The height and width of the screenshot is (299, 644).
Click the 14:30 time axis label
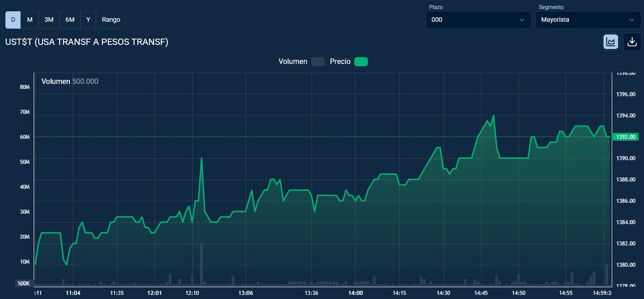point(443,293)
